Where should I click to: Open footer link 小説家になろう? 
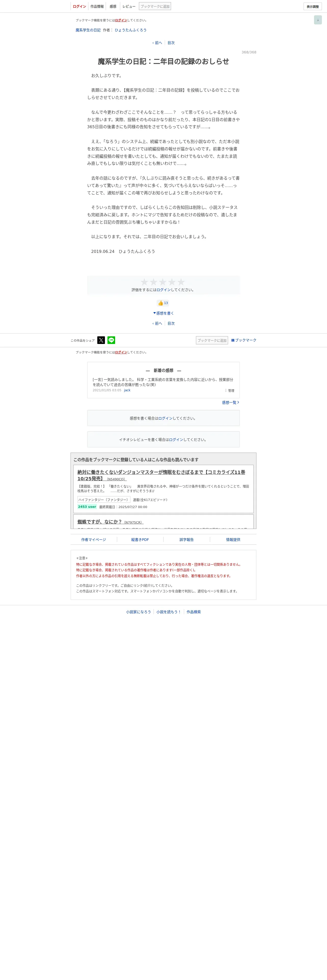pos(139,612)
